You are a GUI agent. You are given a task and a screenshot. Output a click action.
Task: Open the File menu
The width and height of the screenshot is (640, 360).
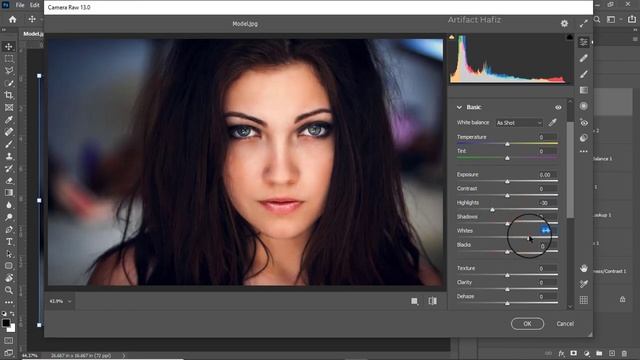click(20, 5)
